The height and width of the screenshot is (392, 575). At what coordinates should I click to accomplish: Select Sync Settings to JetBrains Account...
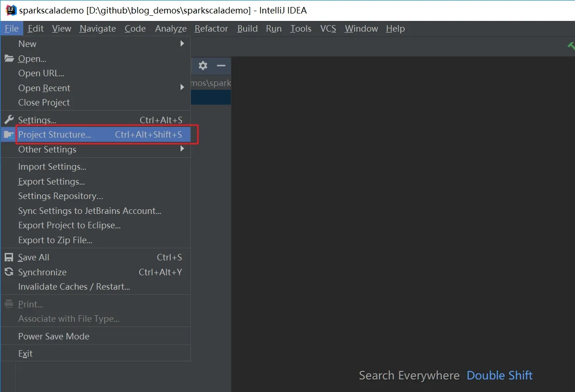pyautogui.click(x=95, y=211)
